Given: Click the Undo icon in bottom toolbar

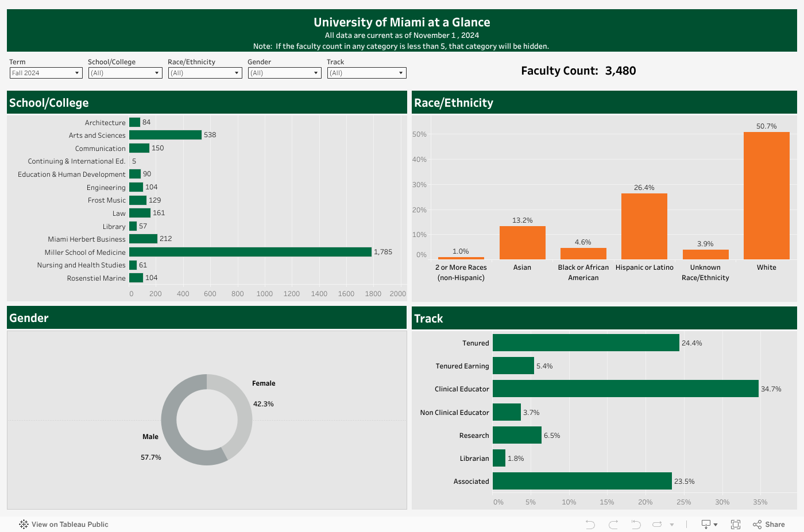Looking at the screenshot, I should (x=590, y=525).
